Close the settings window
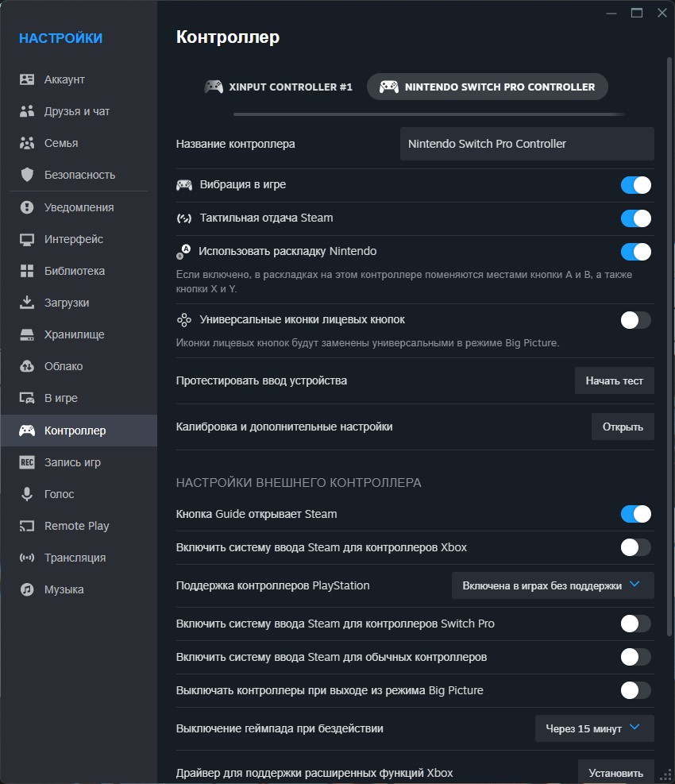 662,13
